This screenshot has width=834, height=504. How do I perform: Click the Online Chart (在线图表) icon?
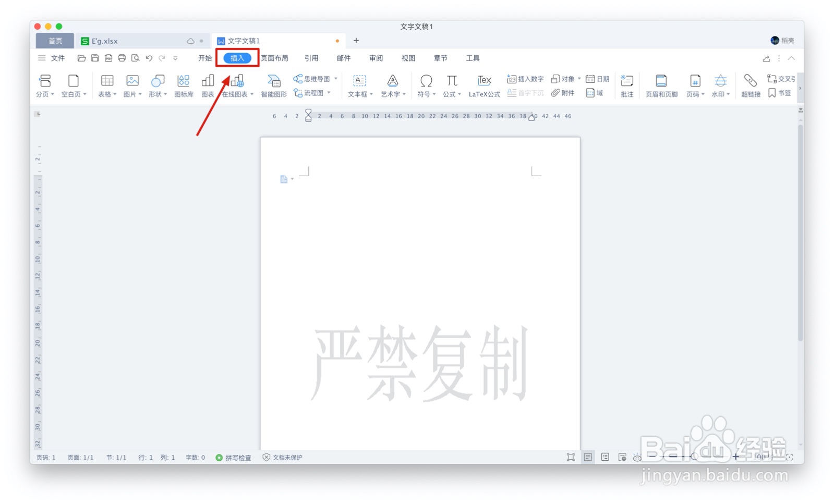click(x=237, y=81)
